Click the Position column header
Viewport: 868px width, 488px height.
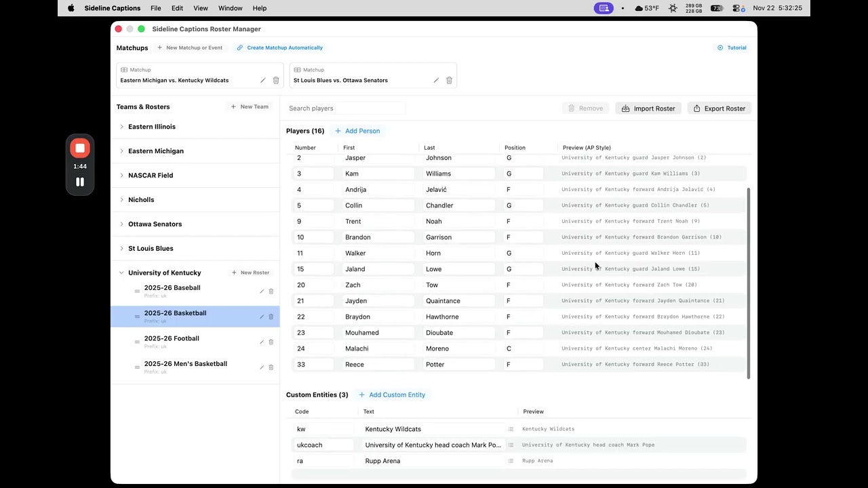[515, 148]
